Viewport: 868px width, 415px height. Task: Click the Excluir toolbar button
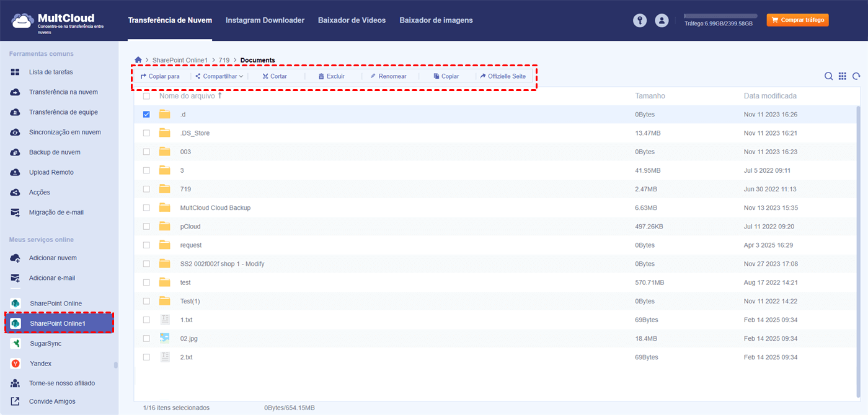331,76
